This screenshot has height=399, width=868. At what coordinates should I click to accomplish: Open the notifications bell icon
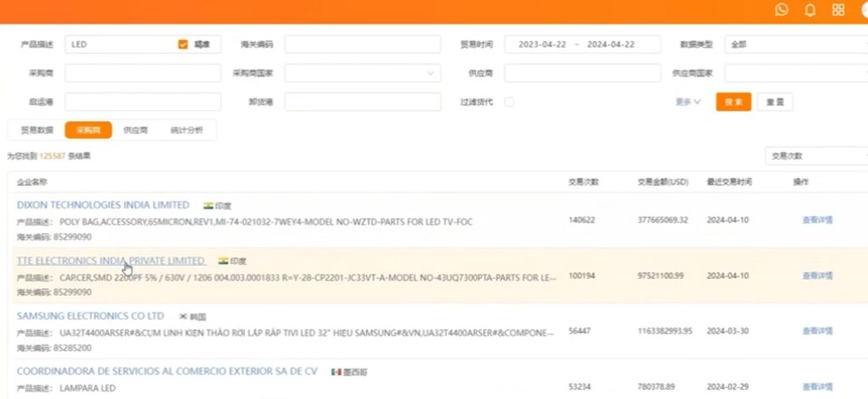coord(810,10)
